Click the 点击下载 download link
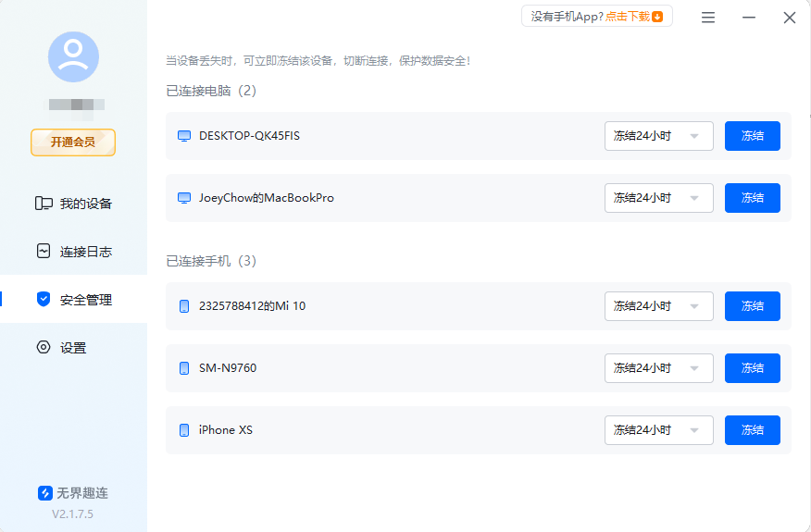This screenshot has width=811, height=532. click(628, 17)
